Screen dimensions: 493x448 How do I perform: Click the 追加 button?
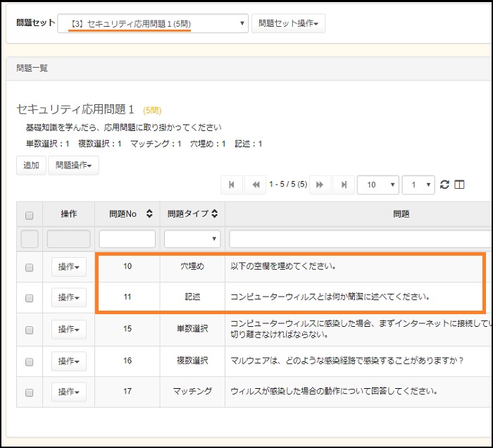pos(31,165)
